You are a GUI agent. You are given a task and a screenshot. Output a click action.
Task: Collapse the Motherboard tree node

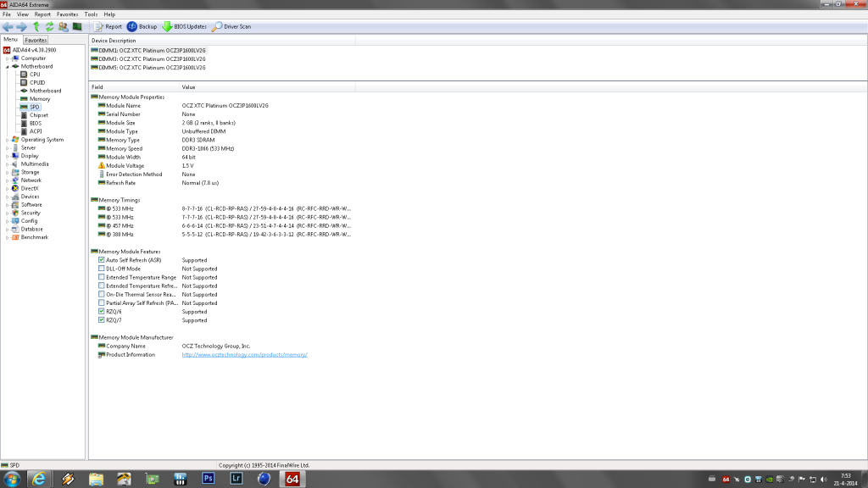(7, 66)
